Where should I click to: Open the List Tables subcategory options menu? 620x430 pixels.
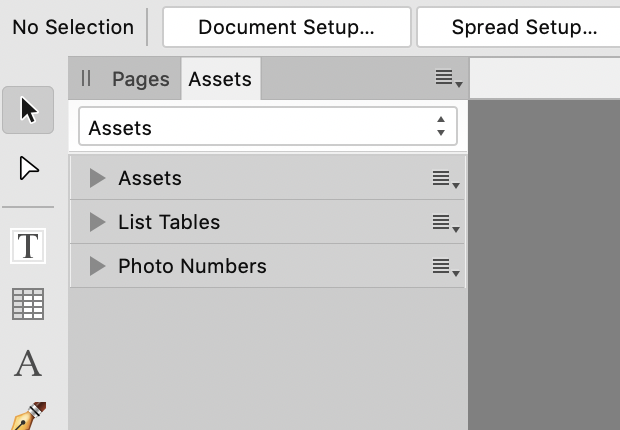click(x=446, y=223)
